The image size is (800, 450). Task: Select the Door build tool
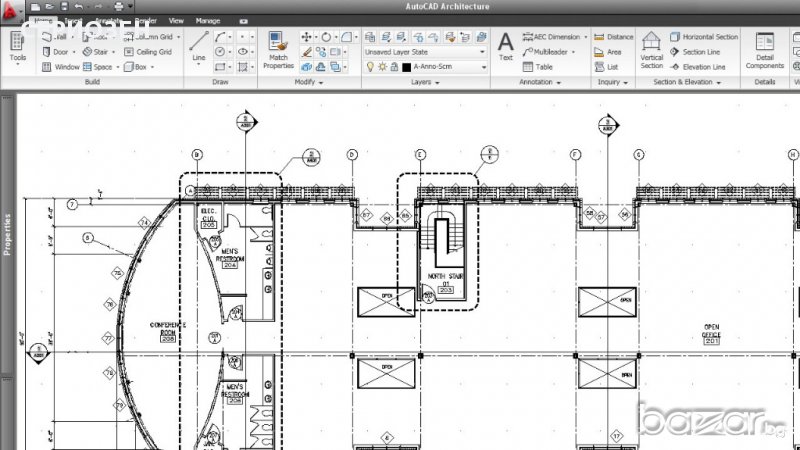click(60, 51)
